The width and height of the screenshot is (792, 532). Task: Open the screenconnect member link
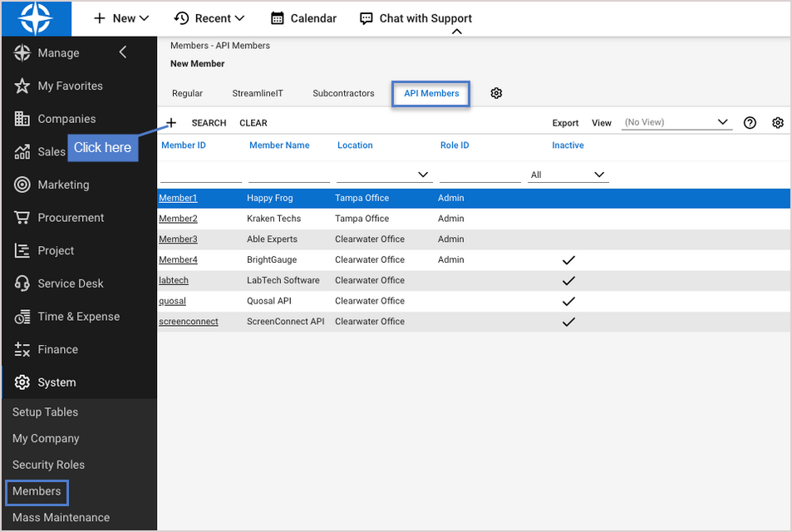(189, 322)
